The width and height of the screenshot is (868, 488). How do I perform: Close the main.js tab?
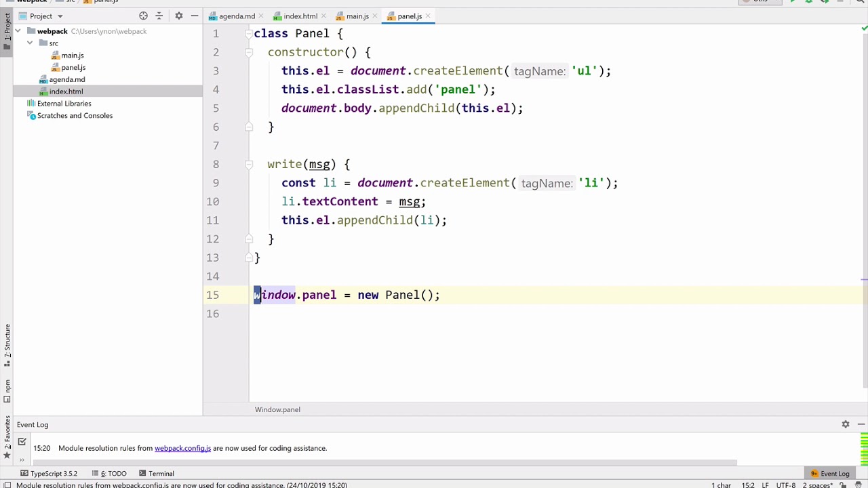[376, 16]
